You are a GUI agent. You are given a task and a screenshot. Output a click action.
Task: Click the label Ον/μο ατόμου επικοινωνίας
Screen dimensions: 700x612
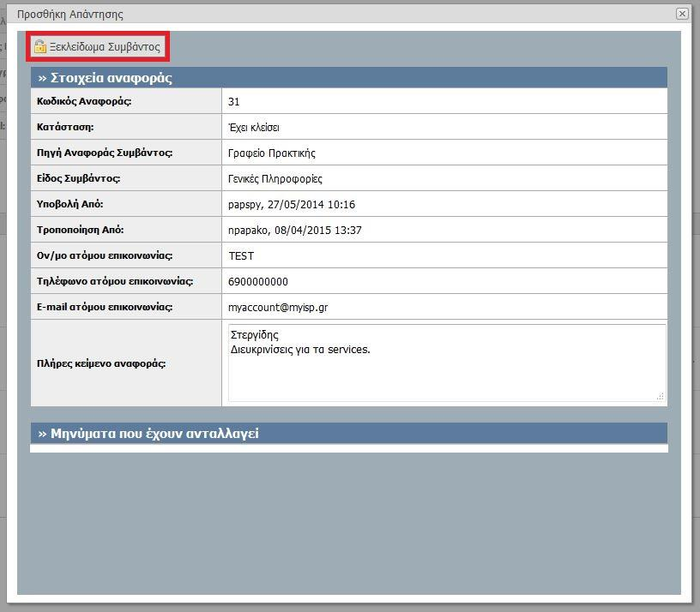click(x=105, y=255)
